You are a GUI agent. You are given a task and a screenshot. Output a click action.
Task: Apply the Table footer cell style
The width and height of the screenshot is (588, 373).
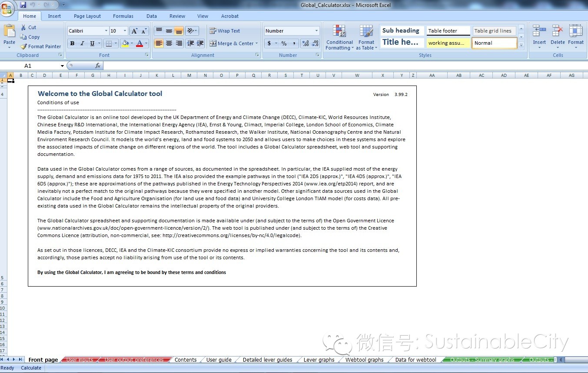pos(448,30)
